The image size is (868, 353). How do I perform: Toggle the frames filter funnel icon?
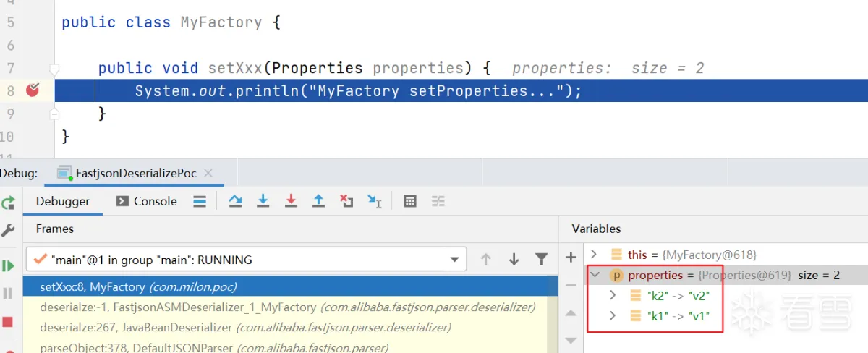[541, 259]
